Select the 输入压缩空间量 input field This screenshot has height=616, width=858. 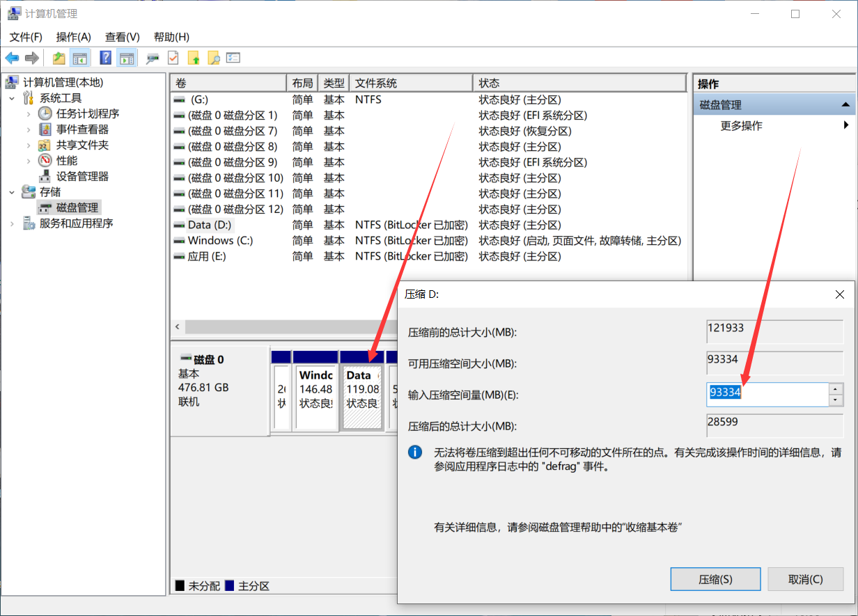tap(766, 395)
